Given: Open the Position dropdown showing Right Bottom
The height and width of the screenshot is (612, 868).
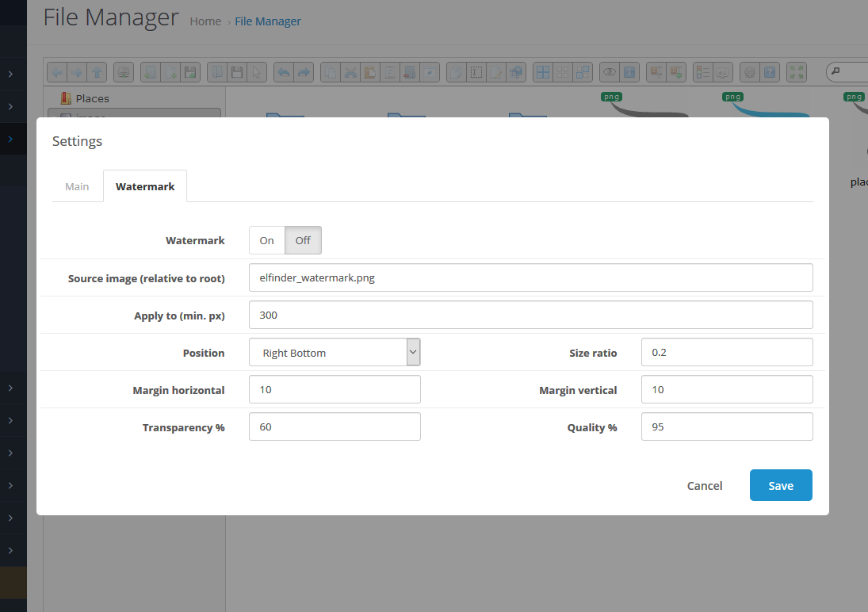Looking at the screenshot, I should 335,353.
